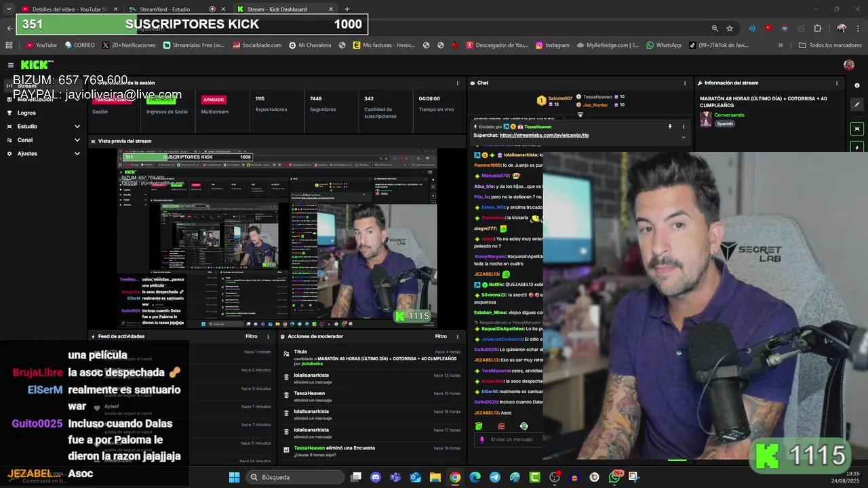
Task: Show more bookmarks chevron
Action: click(x=781, y=45)
